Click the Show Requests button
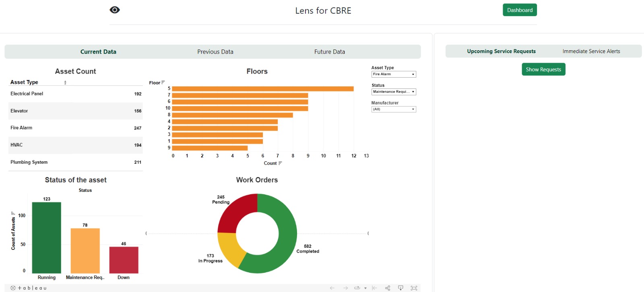Image resolution: width=644 pixels, height=292 pixels. 543,69
